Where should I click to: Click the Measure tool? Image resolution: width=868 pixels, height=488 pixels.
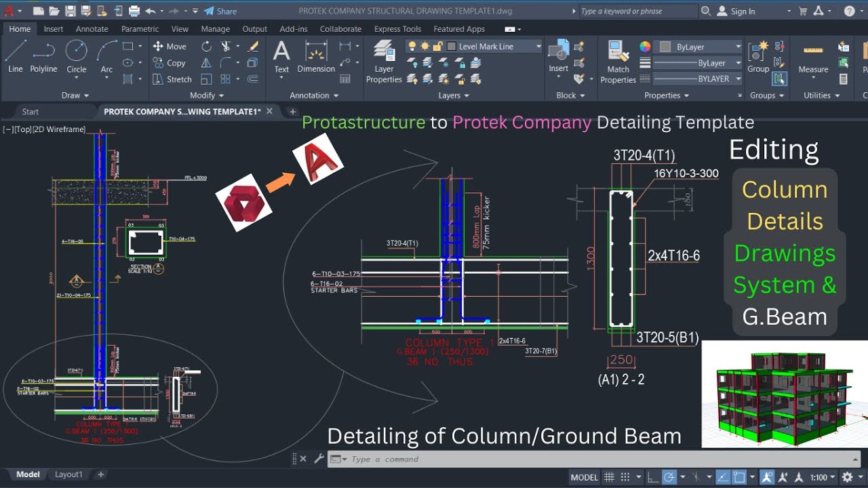pos(813,60)
